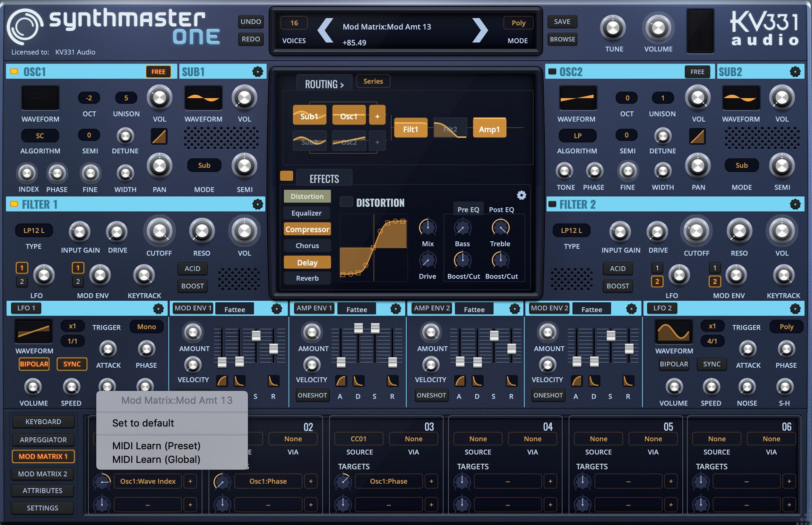Toggle ACID mode on Filter 1
This screenshot has height=525, width=812.
[192, 269]
